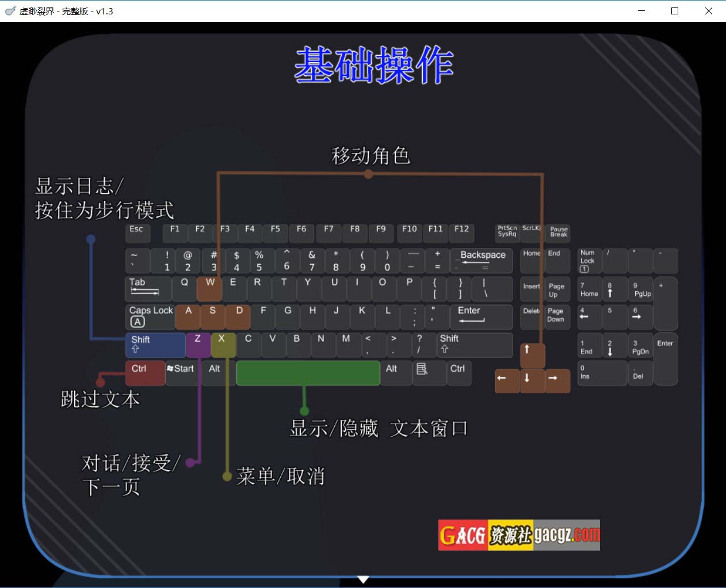This screenshot has width=726, height=588.
Task: Click the blue left Shift key
Action: [155, 345]
